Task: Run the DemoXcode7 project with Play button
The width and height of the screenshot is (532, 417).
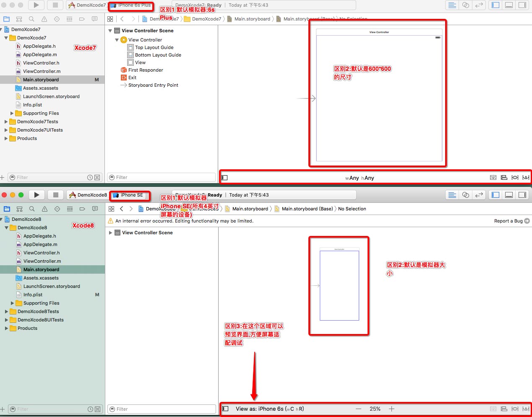Action: (x=36, y=5)
